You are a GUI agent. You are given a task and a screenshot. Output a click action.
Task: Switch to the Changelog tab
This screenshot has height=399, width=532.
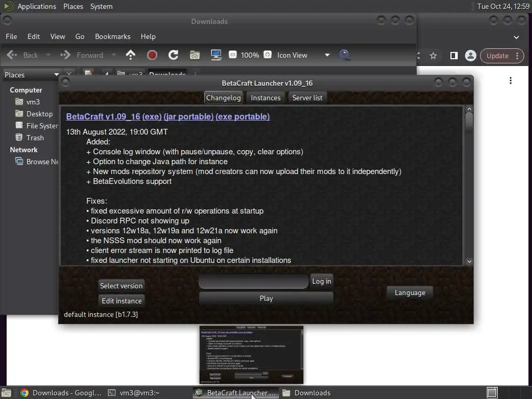point(223,98)
